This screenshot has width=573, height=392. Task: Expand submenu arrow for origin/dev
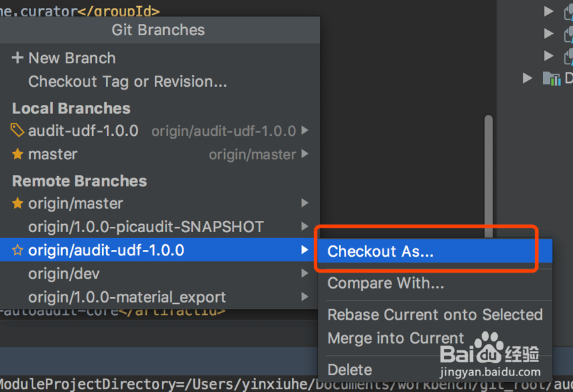point(305,273)
